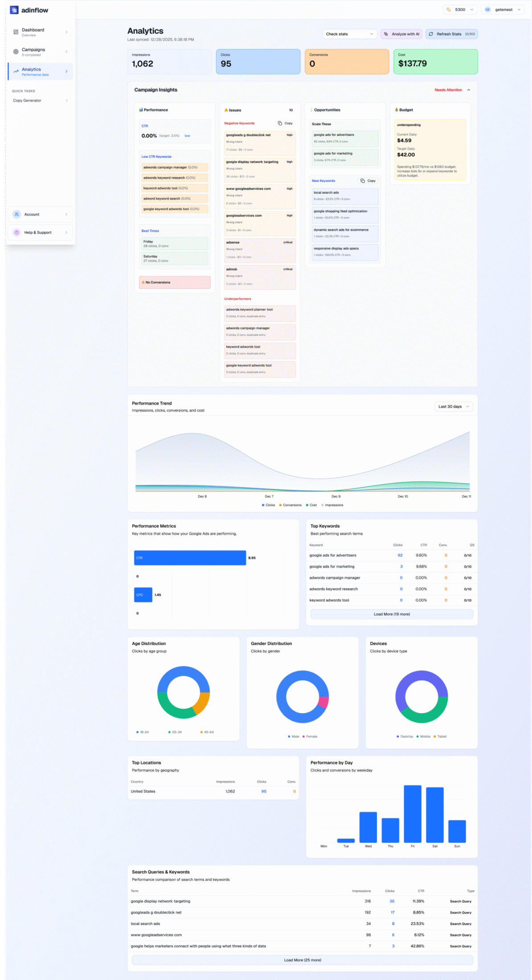532x980 pixels.
Task: Click the adinflow logo icon
Action: (14, 10)
